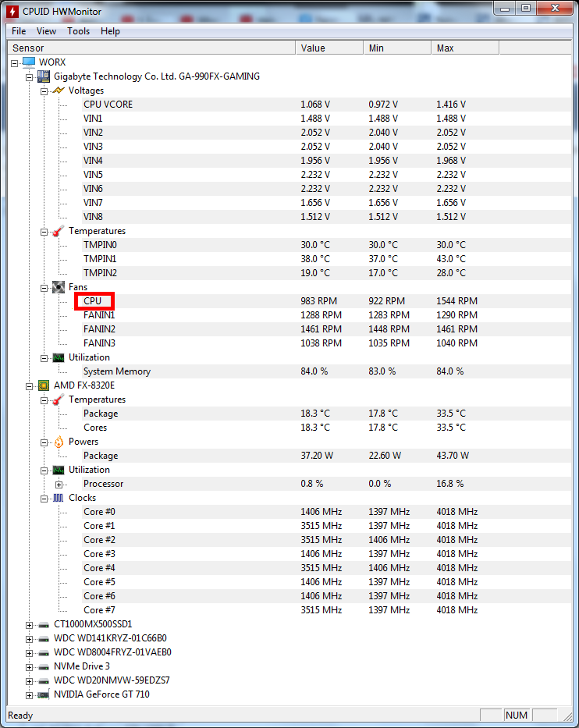Click the Min column header
Image resolution: width=579 pixels, height=728 pixels.
pos(397,48)
